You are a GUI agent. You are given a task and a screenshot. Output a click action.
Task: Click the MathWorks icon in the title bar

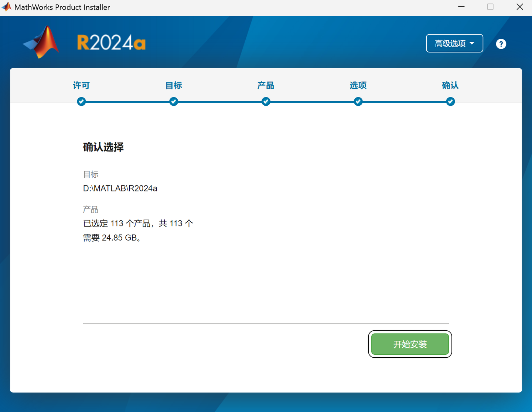pos(6,7)
